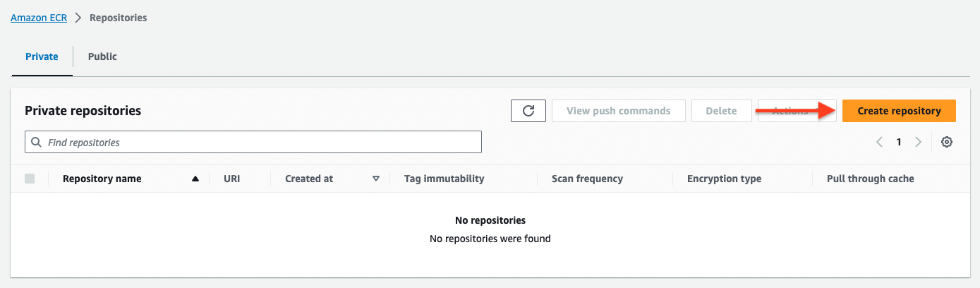This screenshot has width=980, height=288.
Task: Click the Scan frequency column header
Action: pyautogui.click(x=587, y=179)
